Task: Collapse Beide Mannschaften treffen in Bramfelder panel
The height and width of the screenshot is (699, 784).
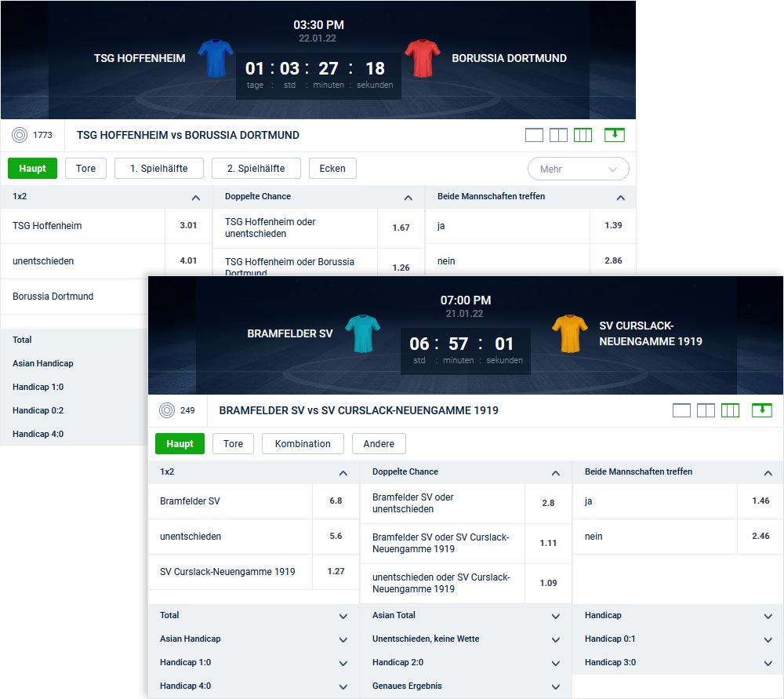Action: coord(768,473)
